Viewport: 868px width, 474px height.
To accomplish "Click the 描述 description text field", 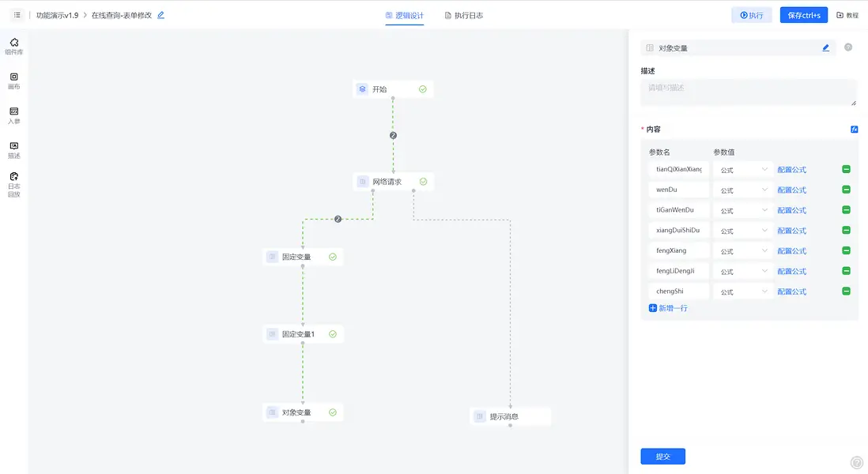I will (748, 92).
